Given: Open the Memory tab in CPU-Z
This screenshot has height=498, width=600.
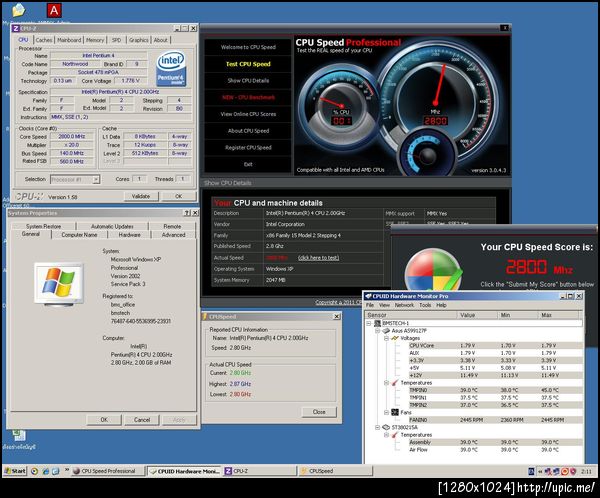Looking at the screenshot, I should (x=95, y=40).
